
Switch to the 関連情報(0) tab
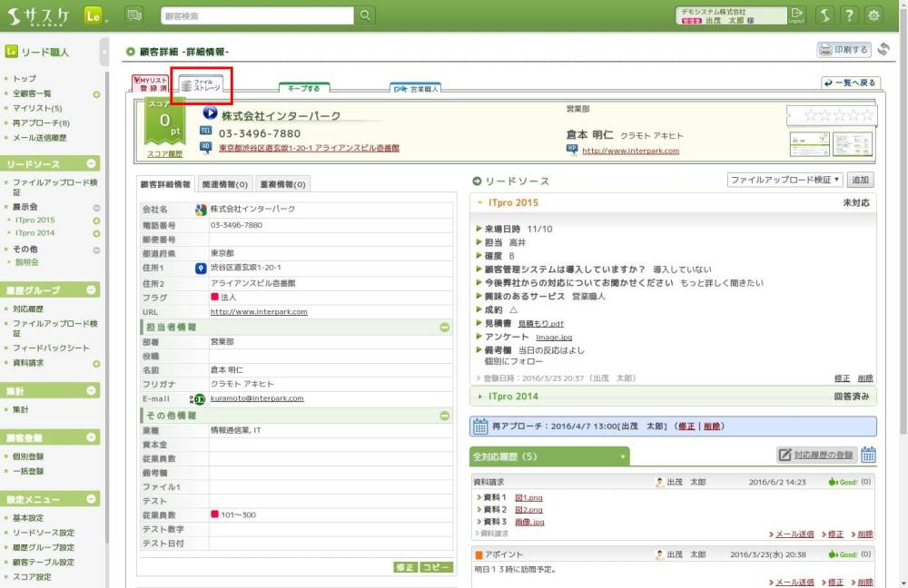pos(224,184)
